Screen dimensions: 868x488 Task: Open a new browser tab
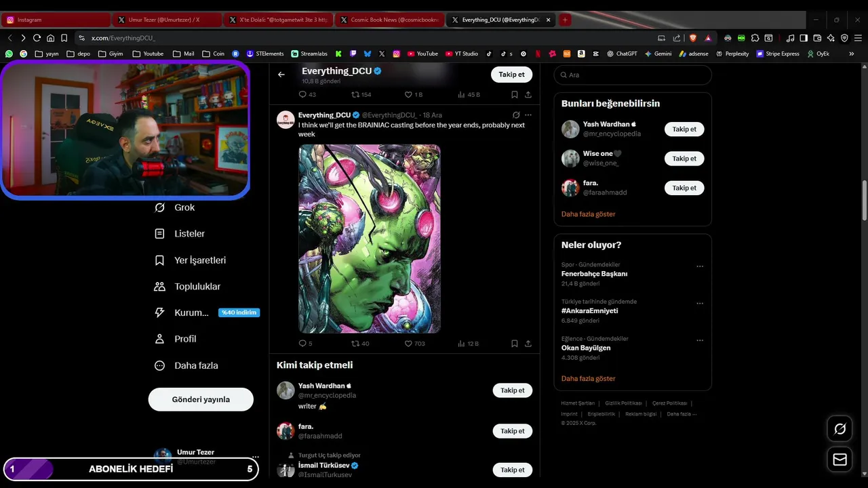[x=565, y=20]
